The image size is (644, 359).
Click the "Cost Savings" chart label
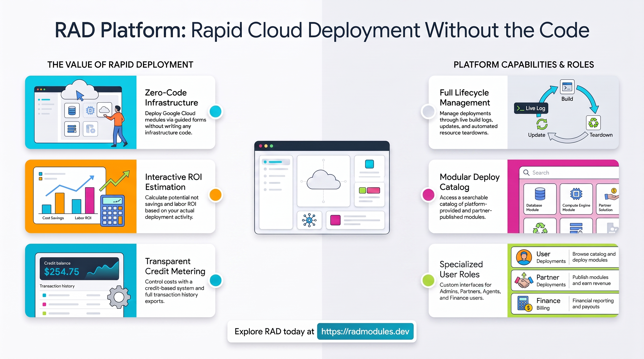click(x=53, y=218)
